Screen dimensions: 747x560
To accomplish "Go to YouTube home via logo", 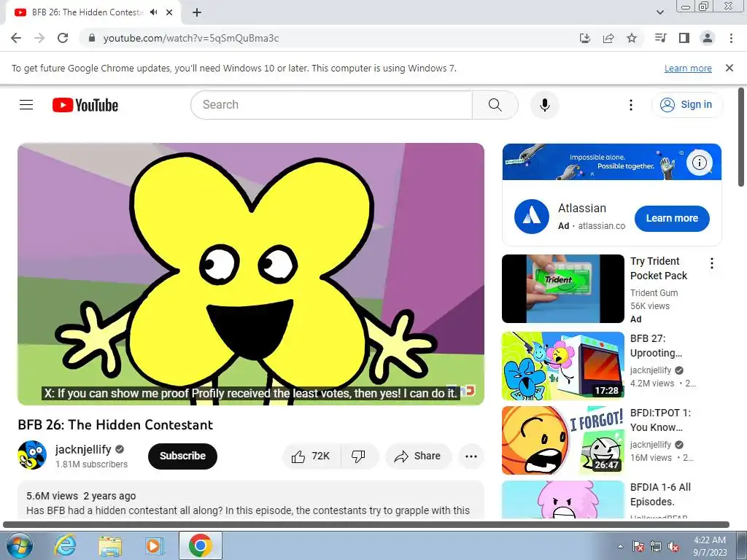I will coord(85,105).
